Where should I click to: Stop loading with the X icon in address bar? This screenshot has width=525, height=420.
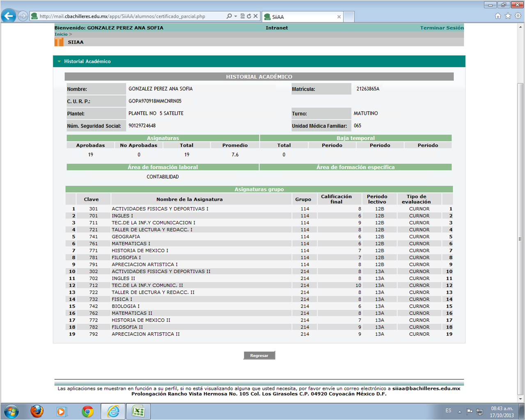pos(255,16)
